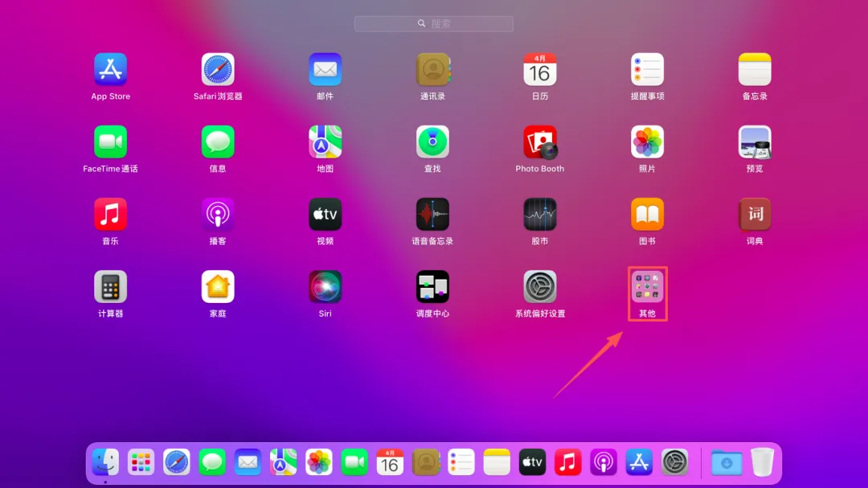Open Safari from the Dock
The image size is (868, 488).
[177, 462]
